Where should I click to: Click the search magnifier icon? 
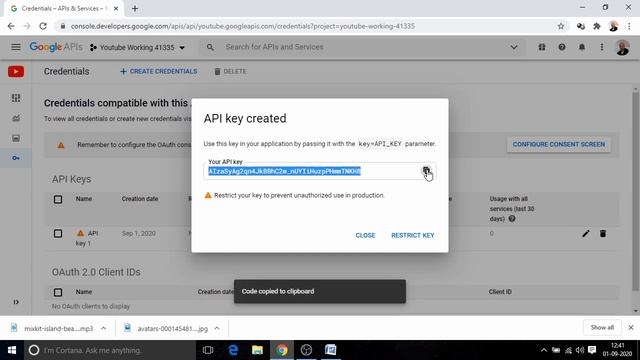(x=210, y=47)
